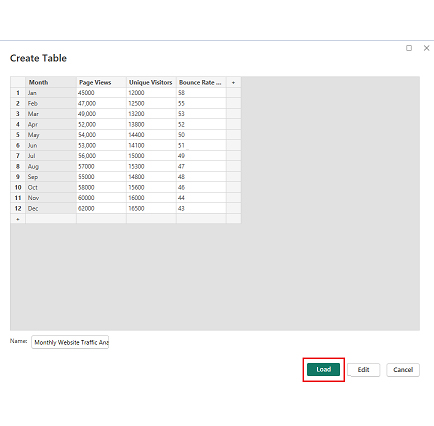
Task: Select the Unique Visitors column header
Action: (151, 82)
